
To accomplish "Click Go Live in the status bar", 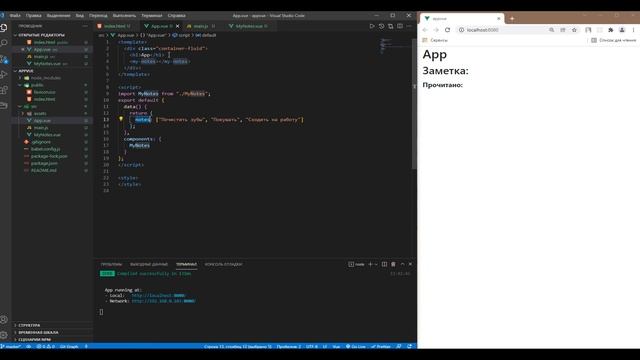I will 356,347.
